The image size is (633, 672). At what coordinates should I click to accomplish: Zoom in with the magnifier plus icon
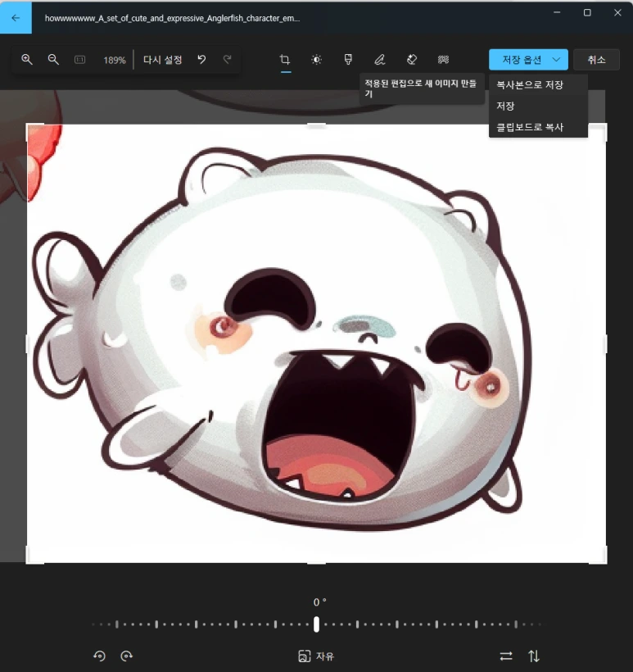pyautogui.click(x=26, y=60)
